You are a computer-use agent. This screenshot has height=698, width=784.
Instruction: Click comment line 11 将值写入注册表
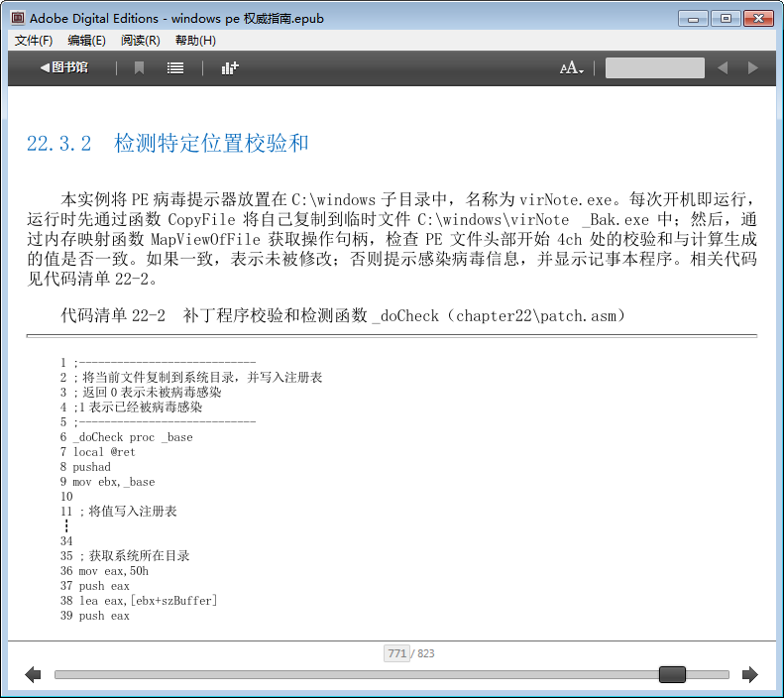tap(119, 512)
